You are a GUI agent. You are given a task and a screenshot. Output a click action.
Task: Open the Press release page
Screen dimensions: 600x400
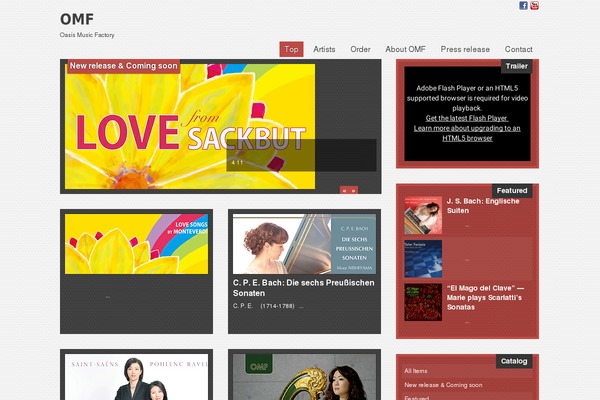(x=465, y=49)
